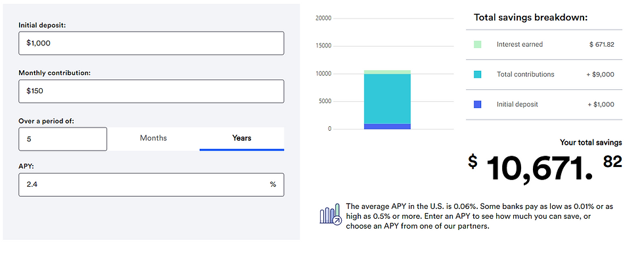Viewport: 644px width, 255px height.
Task: Click the blue initial deposit chart segment
Action: tap(387, 126)
